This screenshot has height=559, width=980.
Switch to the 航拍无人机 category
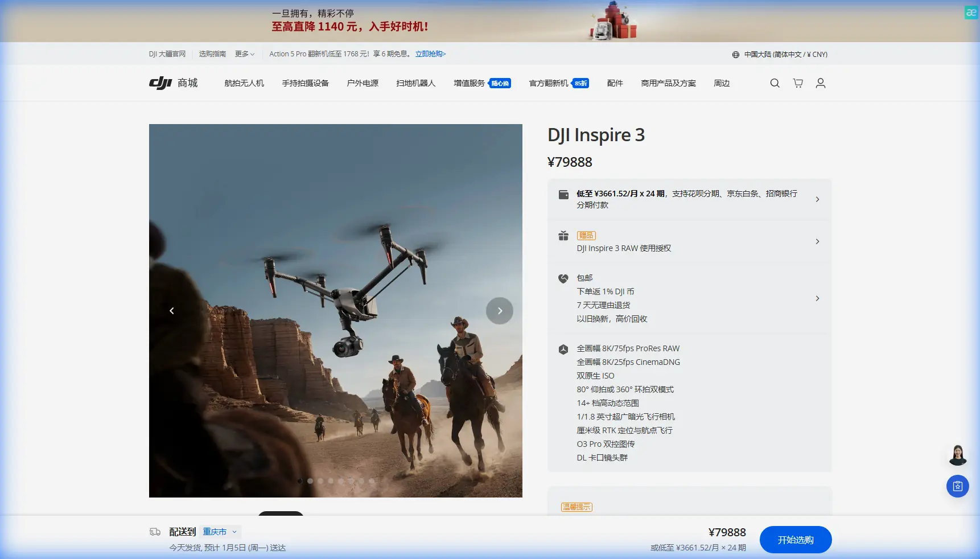(x=244, y=83)
